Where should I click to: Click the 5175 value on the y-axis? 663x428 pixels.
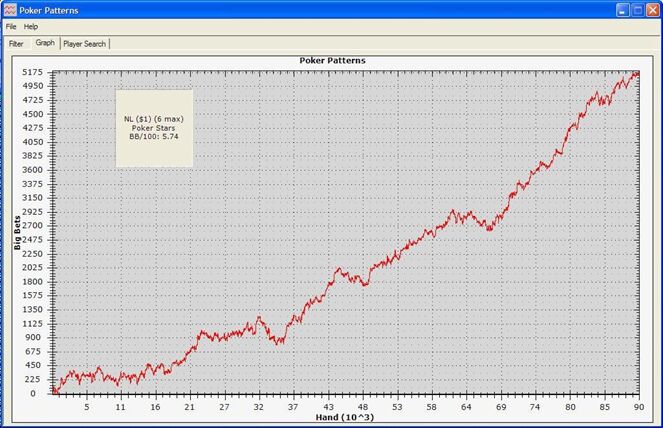tap(33, 72)
